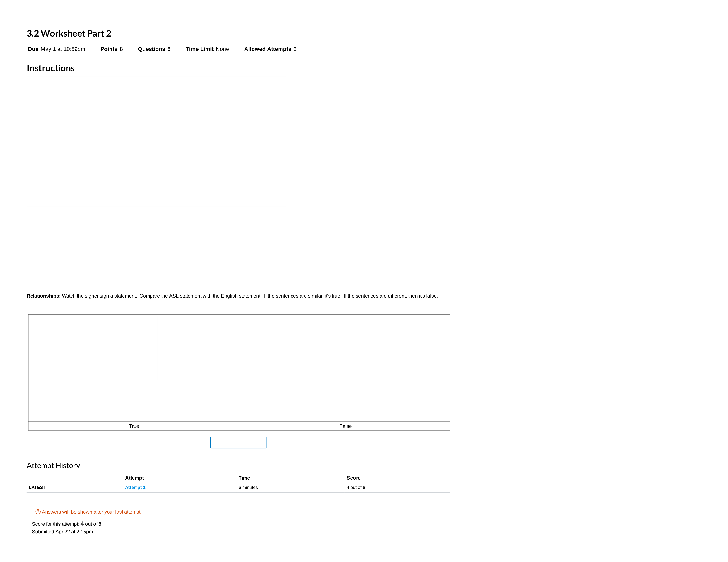Click the Score column header
728x562 pixels.
(354, 478)
